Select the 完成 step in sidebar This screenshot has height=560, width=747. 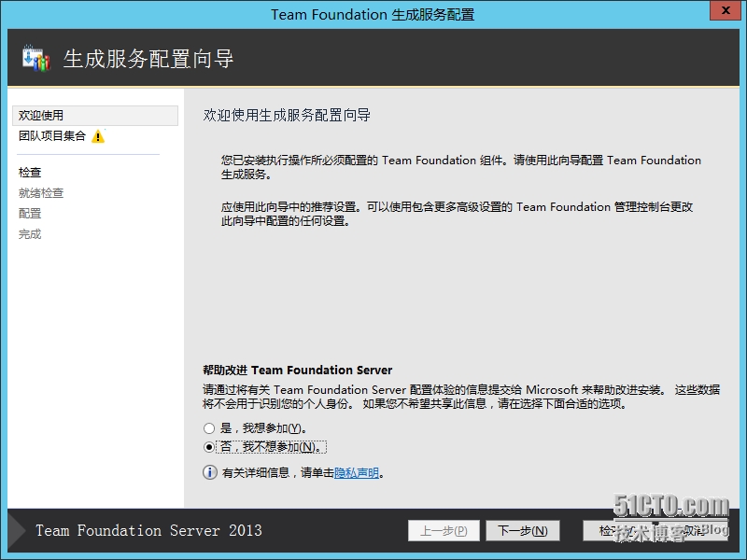pos(30,234)
